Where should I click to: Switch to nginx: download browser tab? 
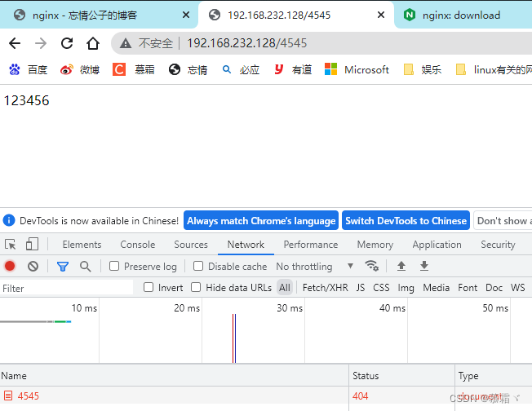[461, 15]
